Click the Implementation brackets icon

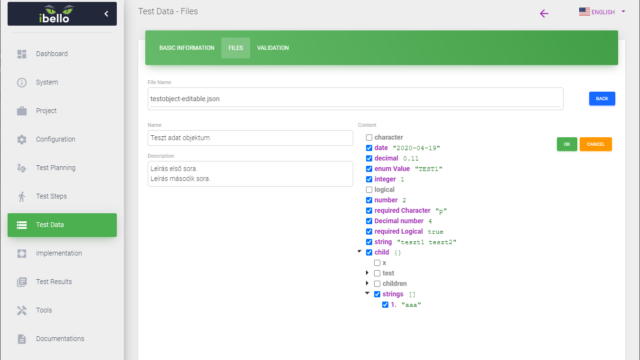[x=22, y=253]
